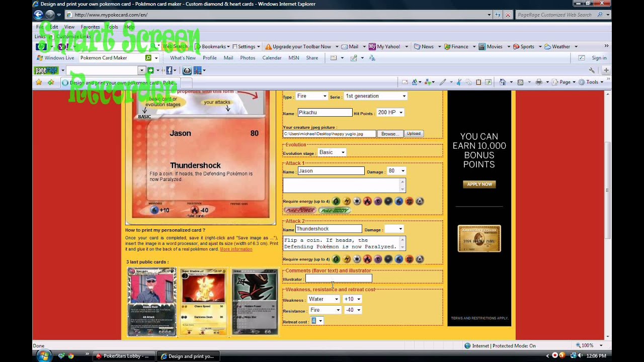Viewport: 644px width, 362px height.
Task: Open the Bookmarks toolbar menu
Action: 215,47
